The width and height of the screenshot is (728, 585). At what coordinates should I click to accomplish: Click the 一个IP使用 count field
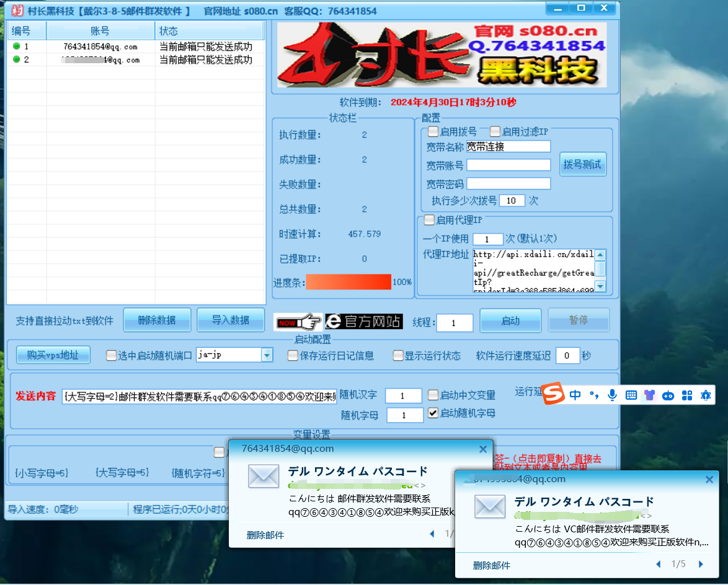(x=488, y=239)
